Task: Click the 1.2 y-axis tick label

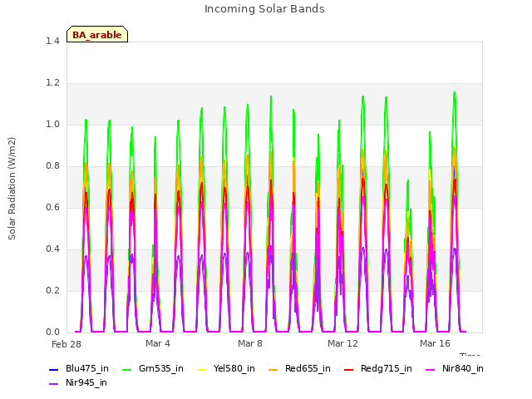Action: 52,83
